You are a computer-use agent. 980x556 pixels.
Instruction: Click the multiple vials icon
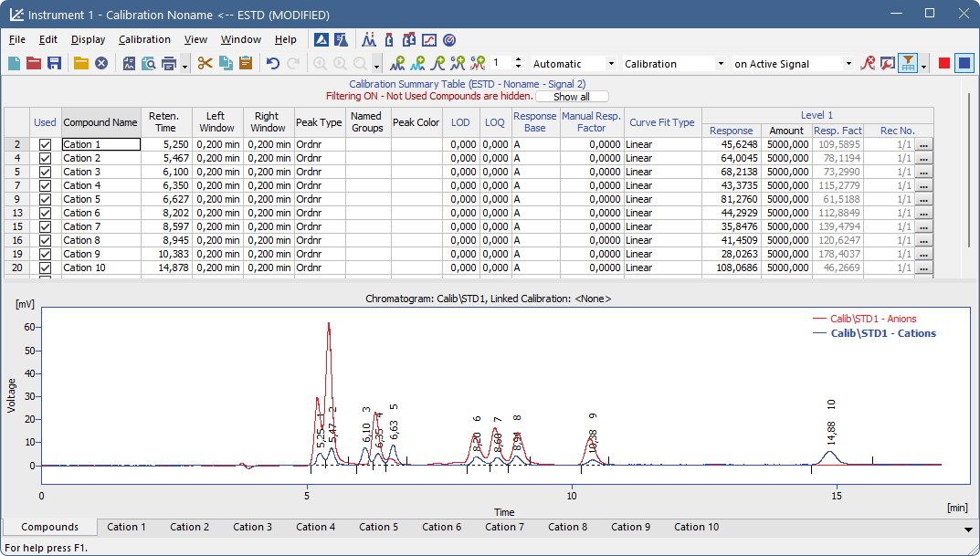[409, 40]
